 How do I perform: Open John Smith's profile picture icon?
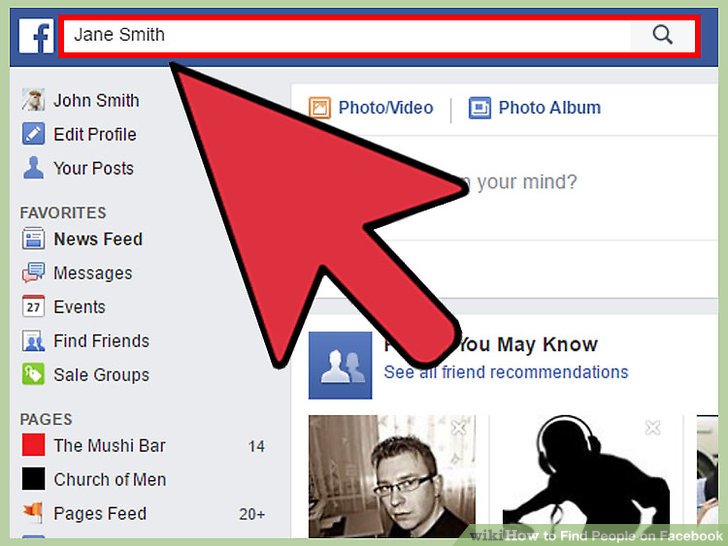[33, 100]
